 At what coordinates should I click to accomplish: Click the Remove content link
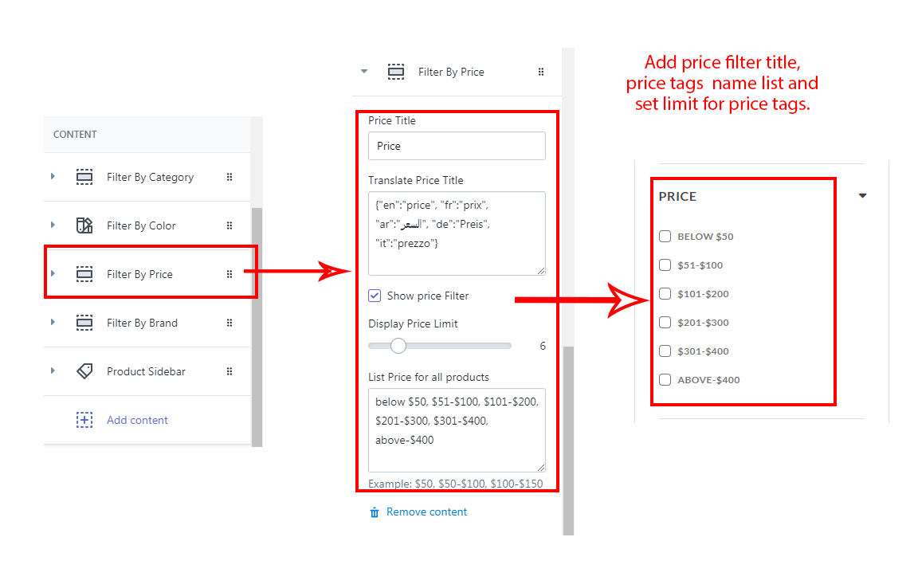[426, 512]
